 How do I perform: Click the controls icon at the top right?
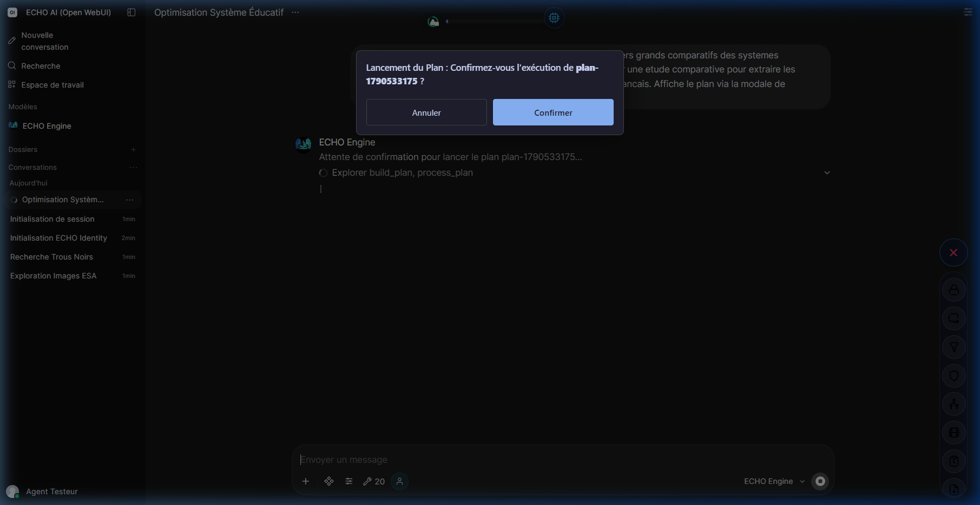pos(968,12)
